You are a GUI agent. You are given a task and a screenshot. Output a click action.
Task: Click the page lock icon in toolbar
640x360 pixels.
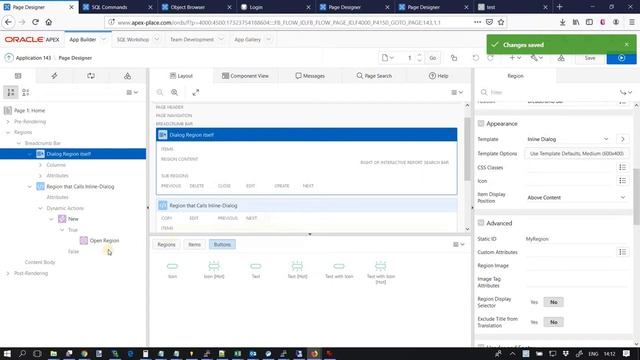454,58
